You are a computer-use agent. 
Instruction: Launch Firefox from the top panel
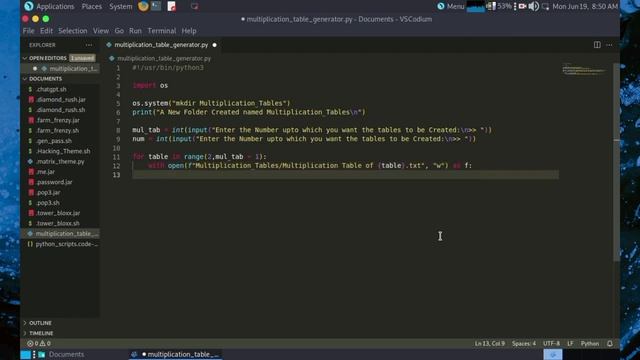point(143,6)
